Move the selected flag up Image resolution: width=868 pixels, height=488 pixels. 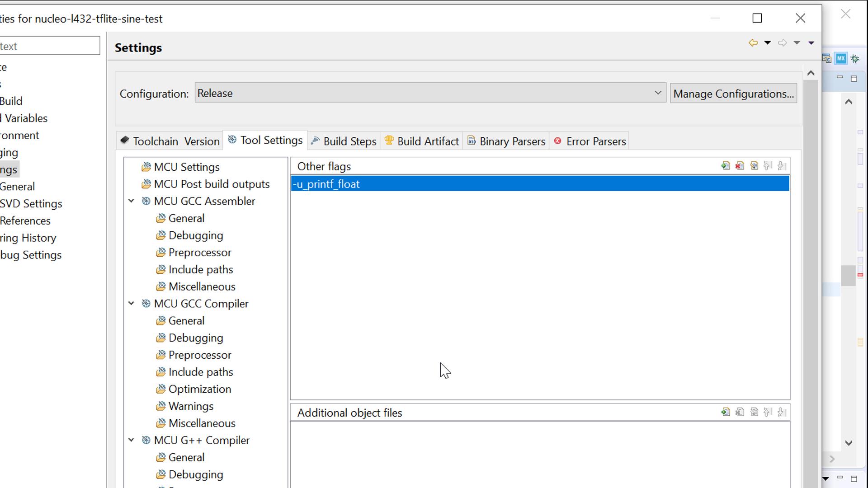tap(768, 166)
